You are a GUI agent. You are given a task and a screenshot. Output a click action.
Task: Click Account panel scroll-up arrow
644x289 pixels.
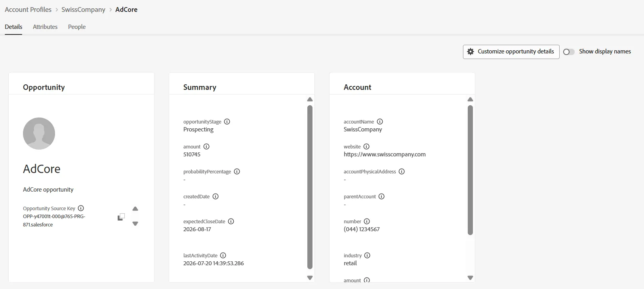[470, 99]
